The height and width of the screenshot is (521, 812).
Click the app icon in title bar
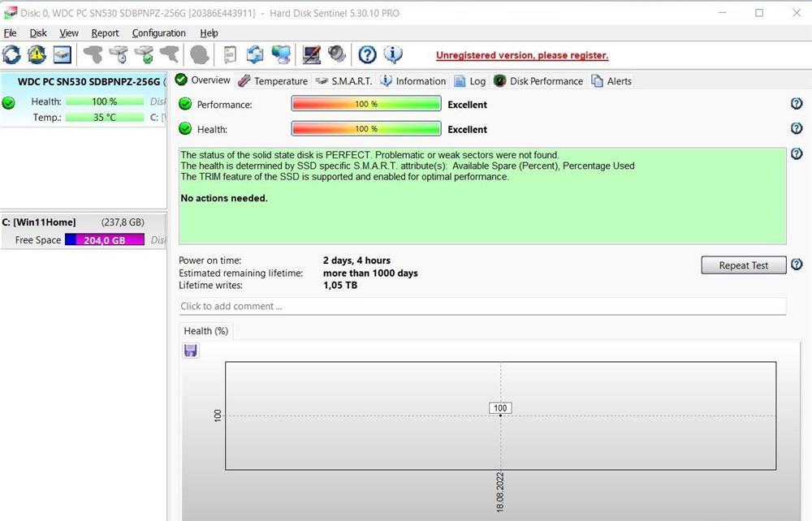tap(10, 13)
